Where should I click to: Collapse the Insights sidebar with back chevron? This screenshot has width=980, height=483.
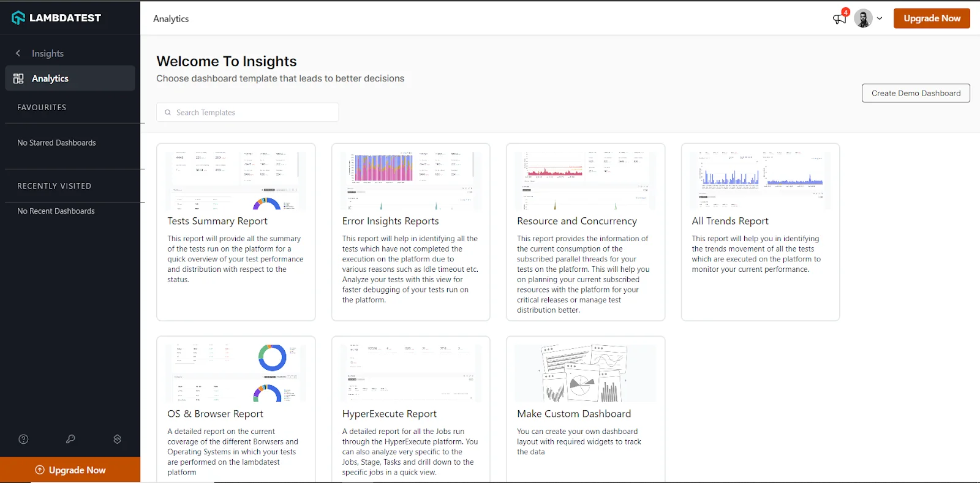(x=17, y=53)
